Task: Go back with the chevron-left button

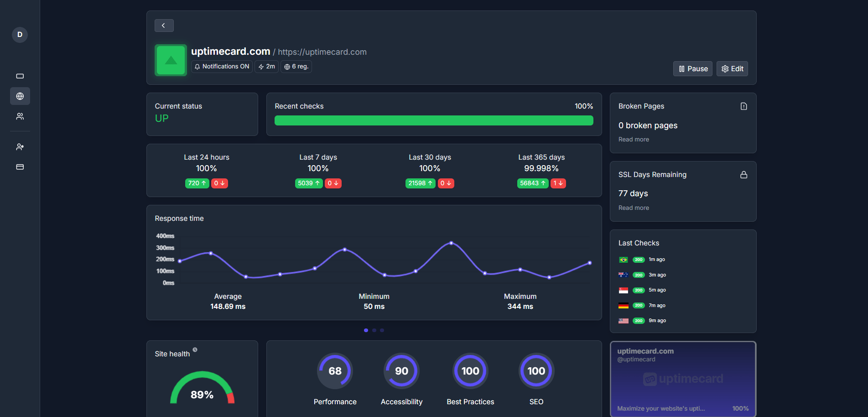Action: point(164,26)
